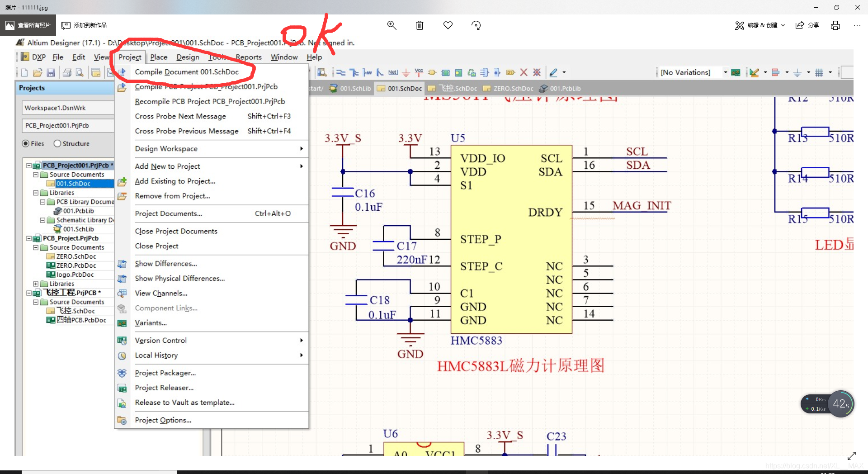
Task: Select the Place Sheet Symbol tool
Action: (445, 72)
